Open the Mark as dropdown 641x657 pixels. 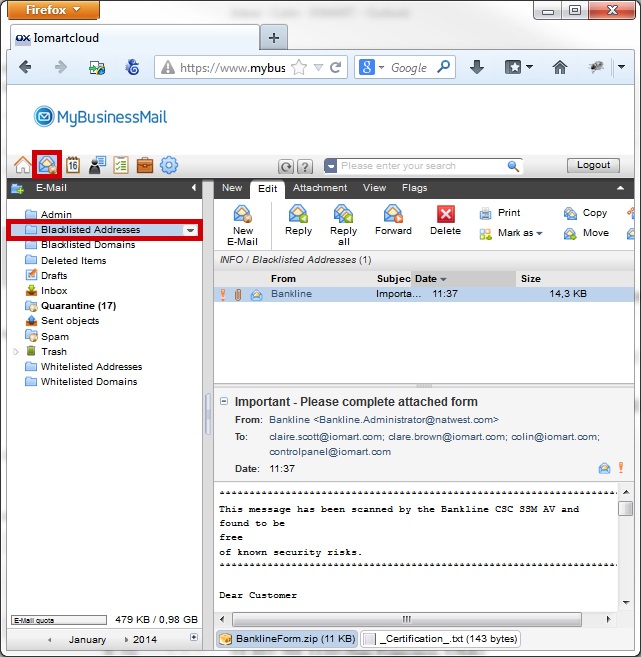click(x=519, y=234)
